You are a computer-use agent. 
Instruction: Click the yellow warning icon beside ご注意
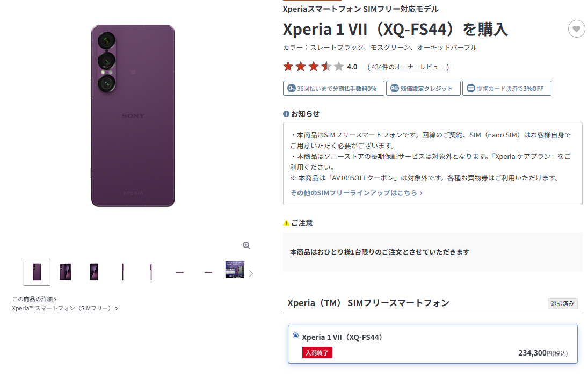point(286,223)
